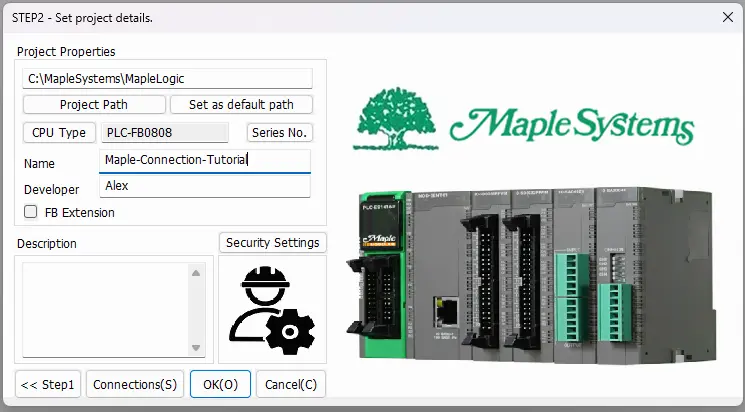
Task: Click the Developer label
Action: 51,190
